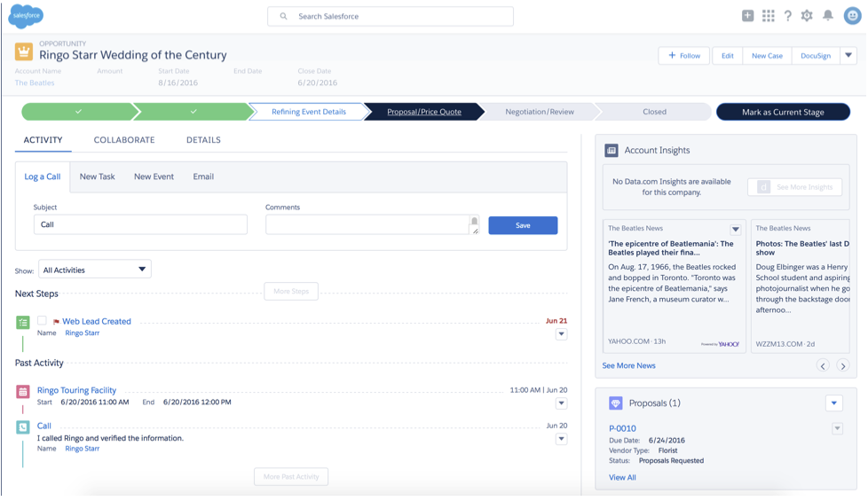Show next news article
Viewport: 868px width, 501px height.
click(842, 365)
